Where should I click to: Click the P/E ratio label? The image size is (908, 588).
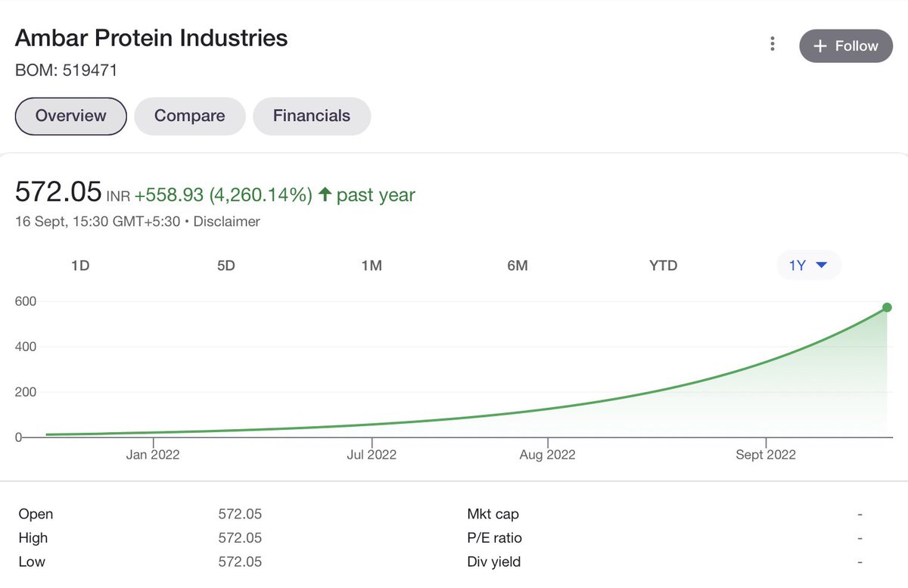[495, 538]
